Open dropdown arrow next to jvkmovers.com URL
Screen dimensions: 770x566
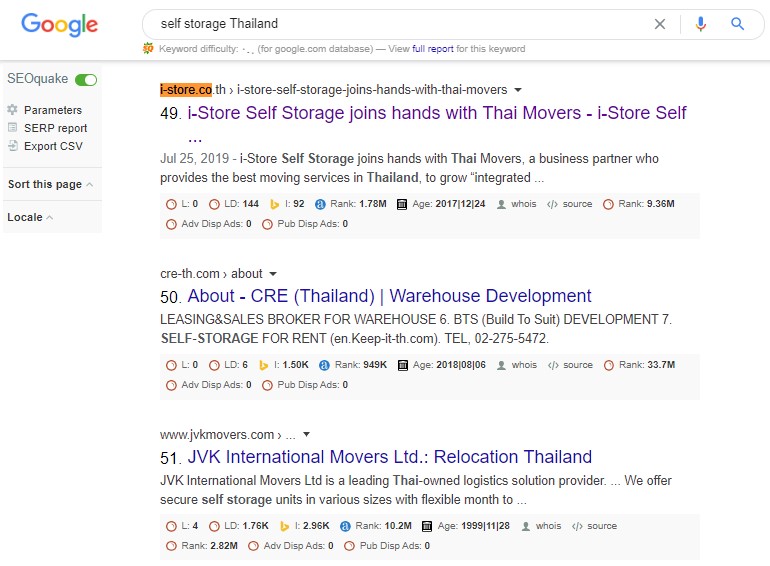point(306,434)
